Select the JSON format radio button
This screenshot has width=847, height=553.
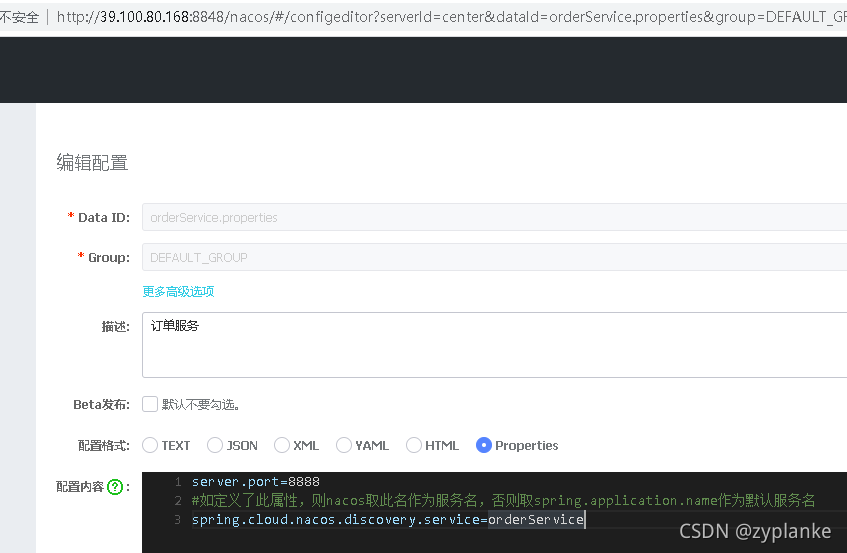[215, 445]
